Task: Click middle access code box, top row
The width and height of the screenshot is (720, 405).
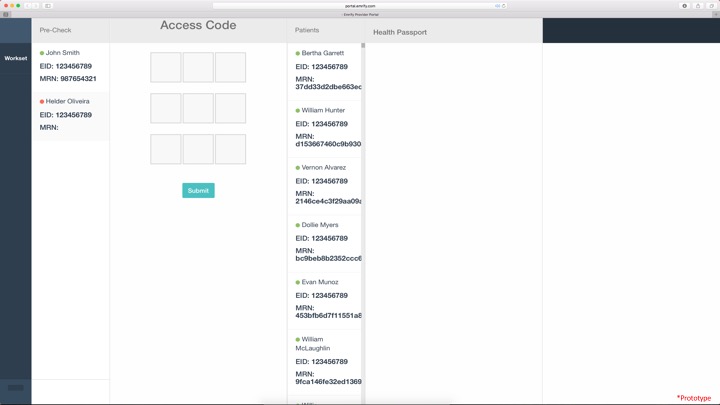Action: click(198, 68)
